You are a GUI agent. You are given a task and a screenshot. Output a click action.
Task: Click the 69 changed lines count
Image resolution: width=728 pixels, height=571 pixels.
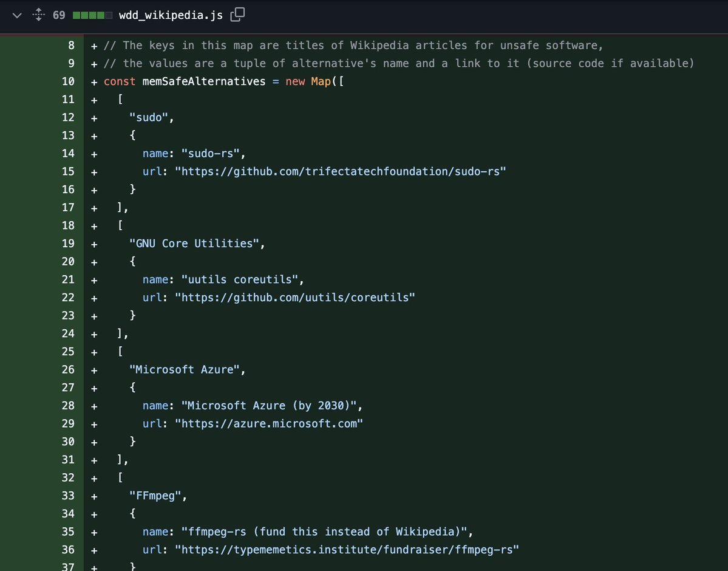(59, 15)
